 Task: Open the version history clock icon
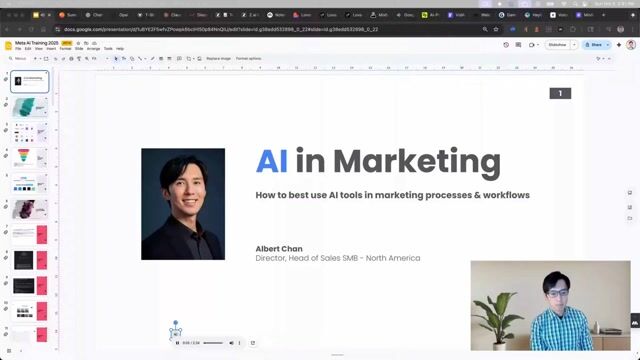[506, 45]
